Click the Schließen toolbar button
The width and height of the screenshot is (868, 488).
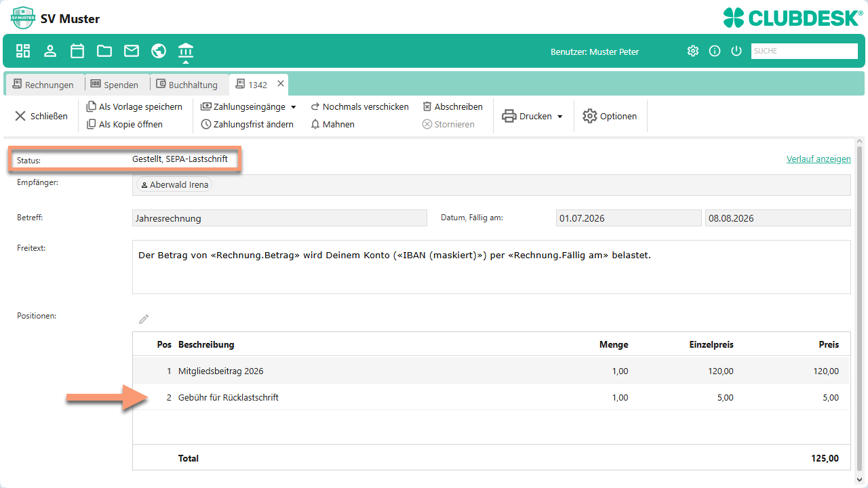click(x=41, y=116)
